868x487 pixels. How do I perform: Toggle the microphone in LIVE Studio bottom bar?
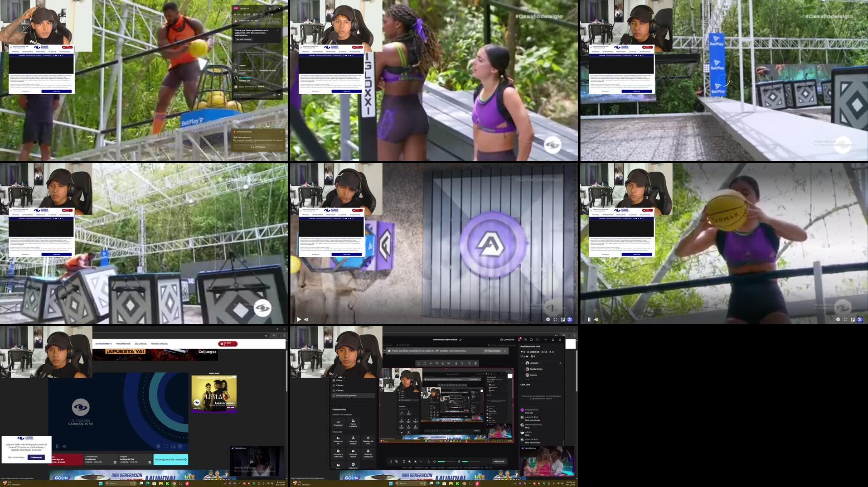459,461
